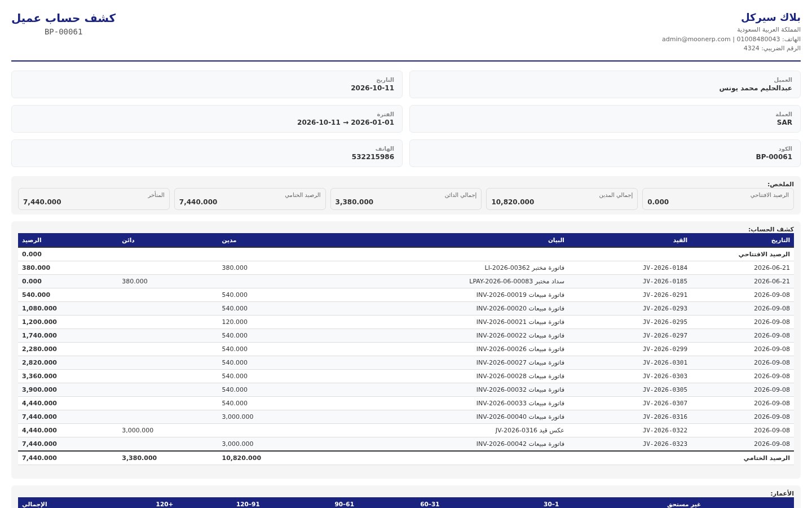Select journal entry JV-2026-0303

pos(665,376)
